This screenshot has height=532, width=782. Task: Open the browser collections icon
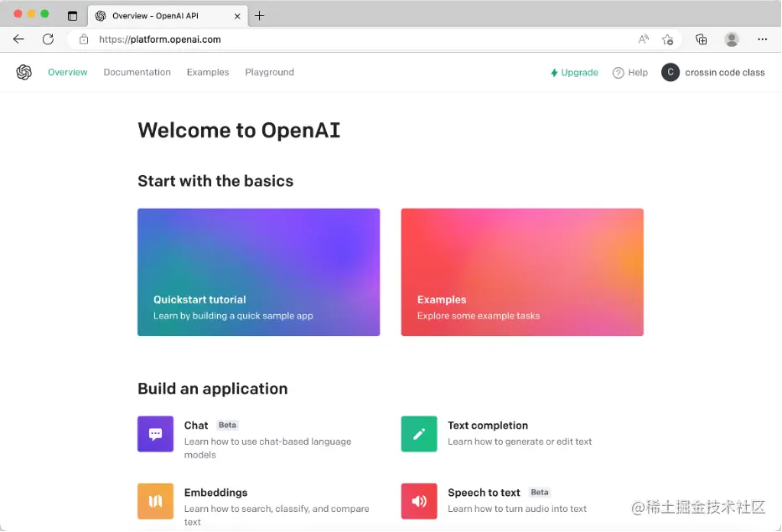click(702, 39)
